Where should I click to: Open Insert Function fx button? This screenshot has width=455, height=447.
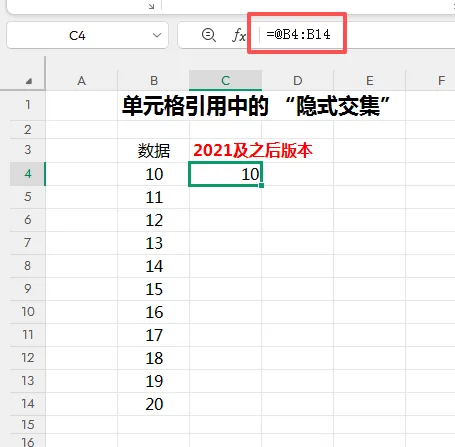[x=239, y=35]
